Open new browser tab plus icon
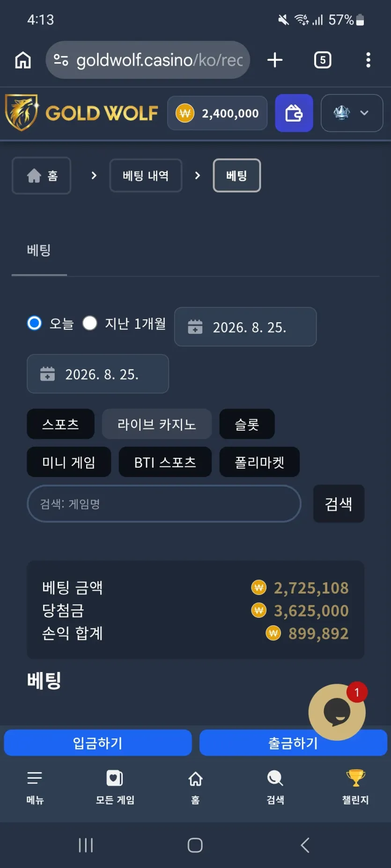Viewport: 391px width, 868px height. pos(275,60)
